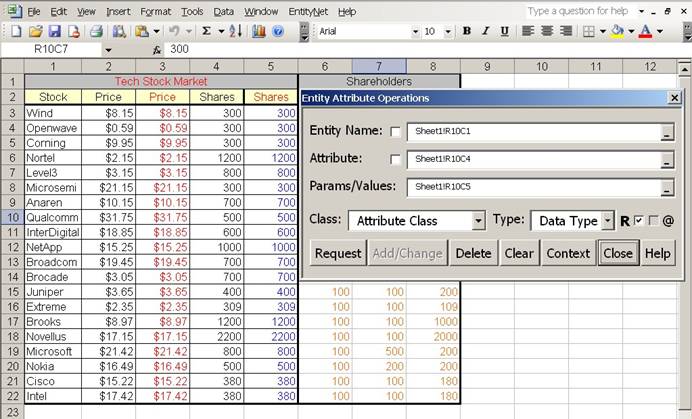The height and width of the screenshot is (419, 692).
Task: Collapse the Params/Values range selector button
Action: [x=667, y=188]
